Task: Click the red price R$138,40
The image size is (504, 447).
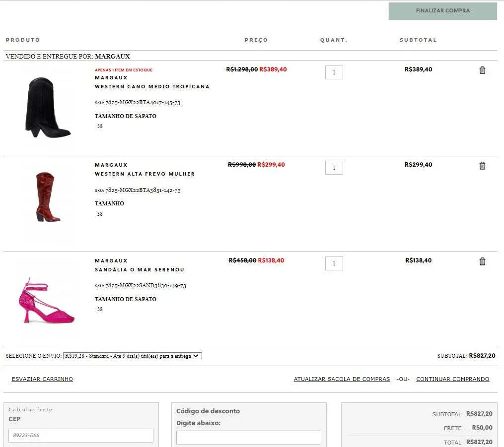Action: pos(271,260)
